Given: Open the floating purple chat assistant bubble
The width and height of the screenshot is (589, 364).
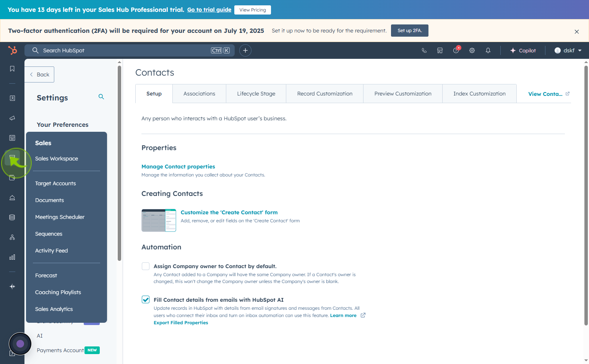Looking at the screenshot, I should coord(20,344).
